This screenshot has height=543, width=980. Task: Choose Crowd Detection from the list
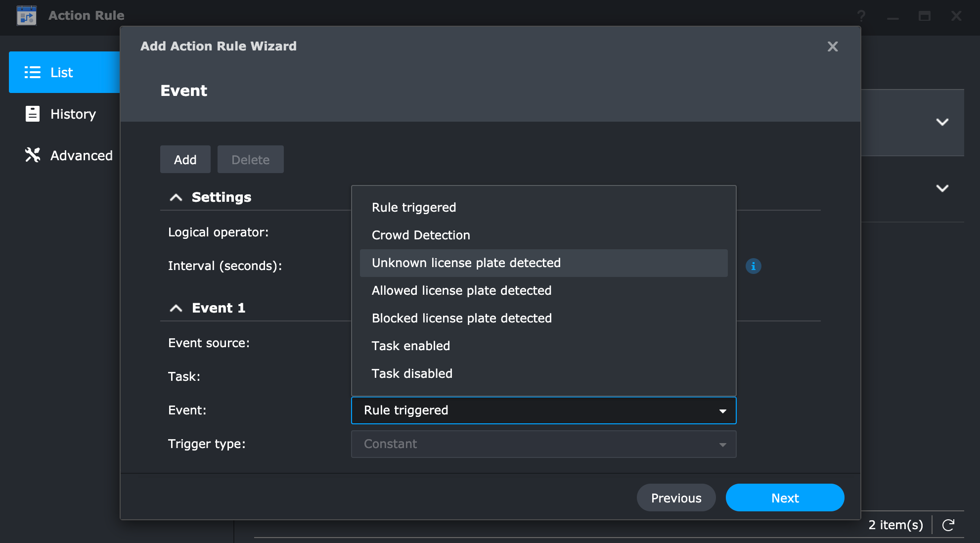pyautogui.click(x=421, y=235)
